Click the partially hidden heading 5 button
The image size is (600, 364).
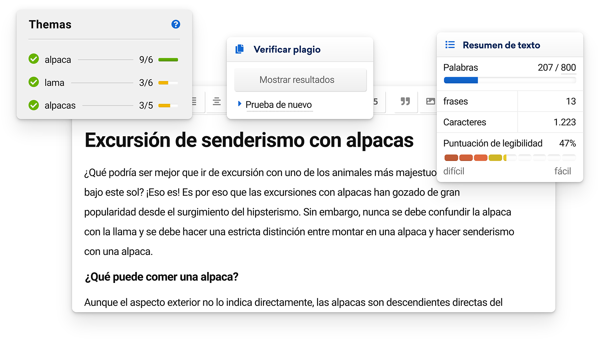tap(376, 102)
